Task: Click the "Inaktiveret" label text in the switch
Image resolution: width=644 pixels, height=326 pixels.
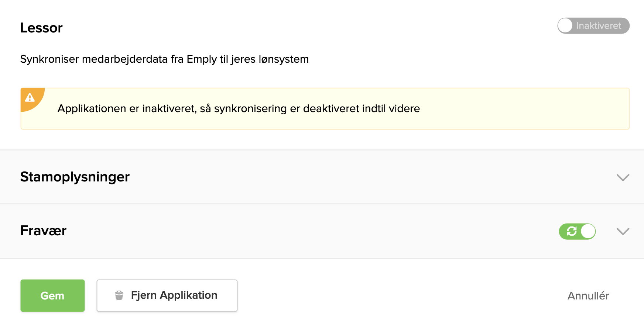Action: pyautogui.click(x=599, y=26)
